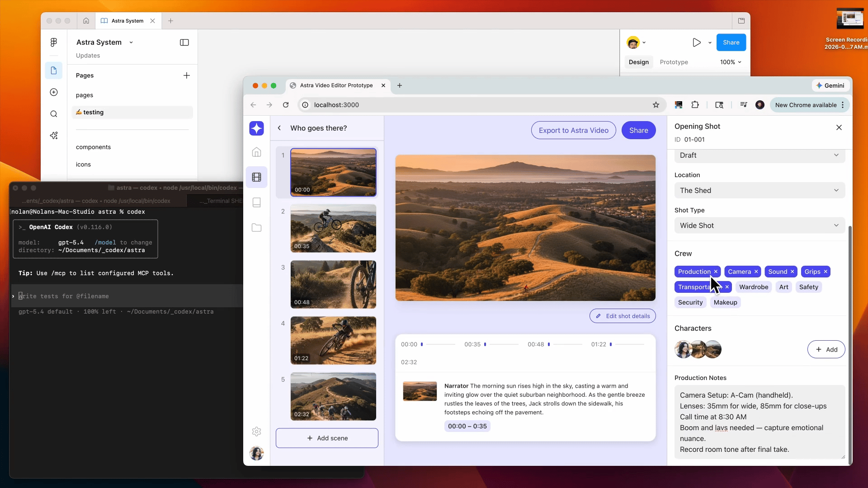Enable the Security crew tag
Screen dimensions: 868x488
coord(690,302)
